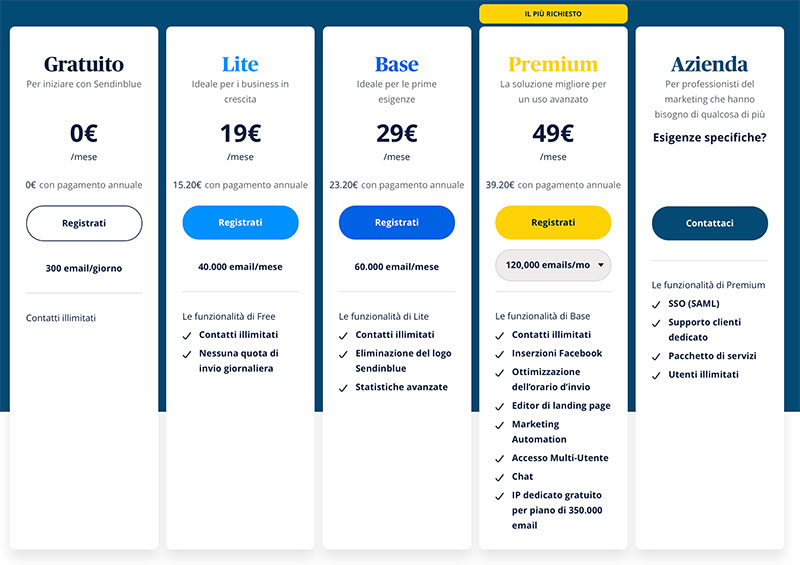Screen dimensions: 800x565
Task: Click checkmark beside Nessuna quota di invio
Action: coord(187,354)
